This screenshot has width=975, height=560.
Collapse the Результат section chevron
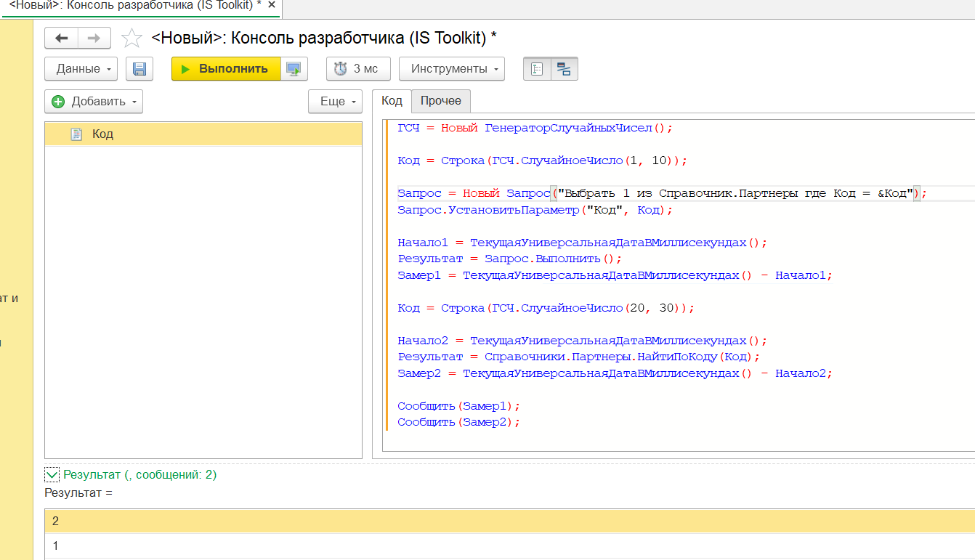pyautogui.click(x=52, y=475)
